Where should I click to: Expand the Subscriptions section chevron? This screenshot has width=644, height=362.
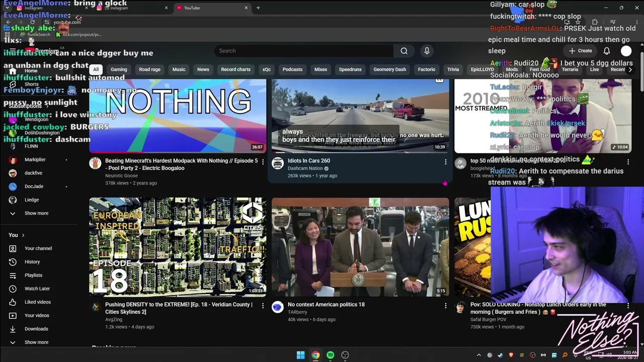click(x=47, y=106)
